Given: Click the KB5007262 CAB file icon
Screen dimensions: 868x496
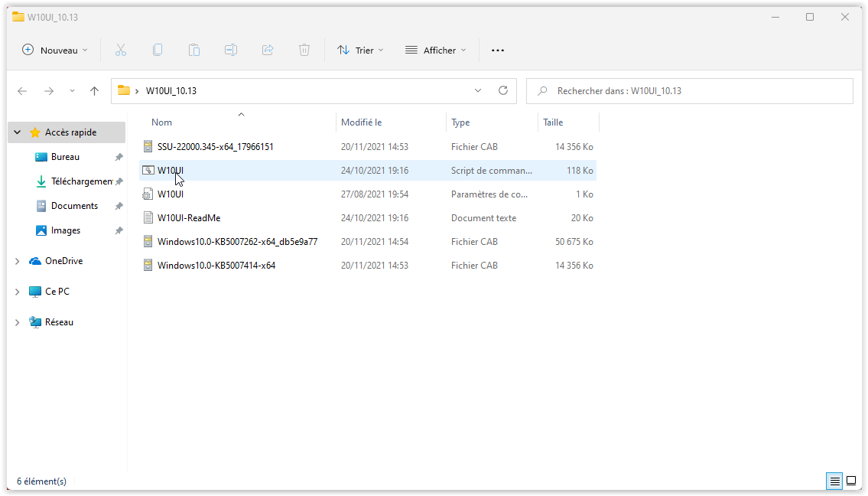Looking at the screenshot, I should [x=148, y=242].
